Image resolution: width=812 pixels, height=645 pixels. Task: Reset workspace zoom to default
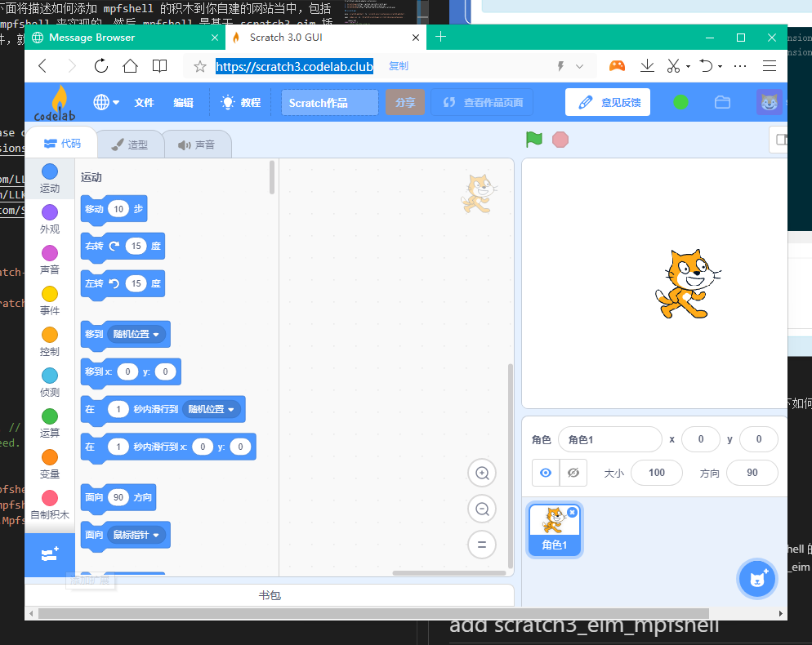pyautogui.click(x=482, y=545)
